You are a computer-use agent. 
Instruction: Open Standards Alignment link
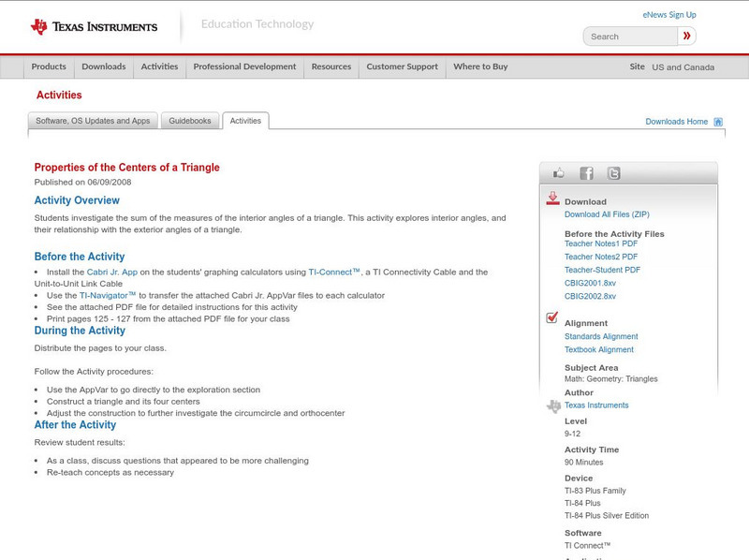pos(601,337)
